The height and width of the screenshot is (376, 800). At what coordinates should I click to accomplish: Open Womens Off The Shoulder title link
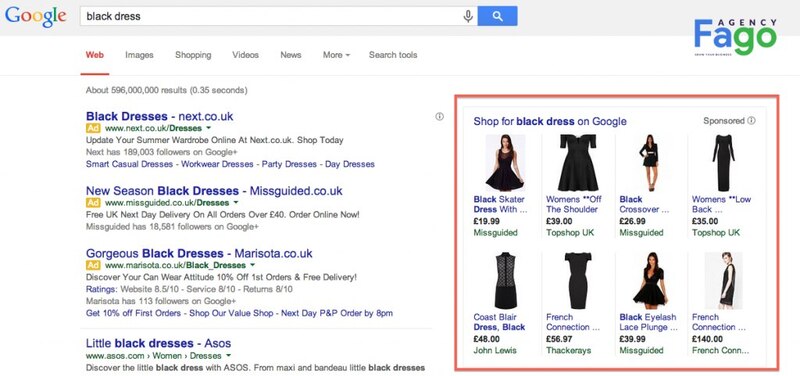coord(573,204)
